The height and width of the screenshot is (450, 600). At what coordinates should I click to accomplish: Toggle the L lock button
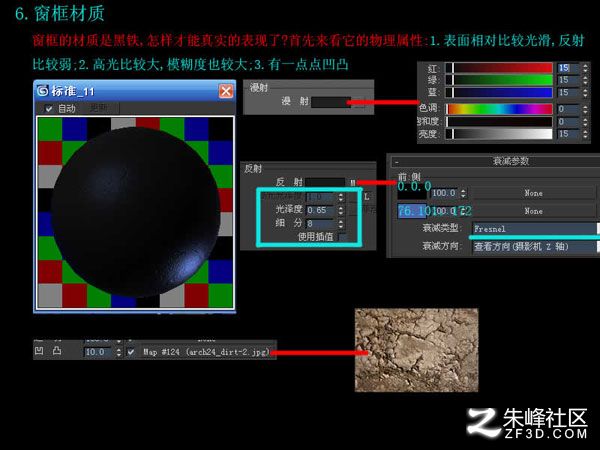pos(367,197)
